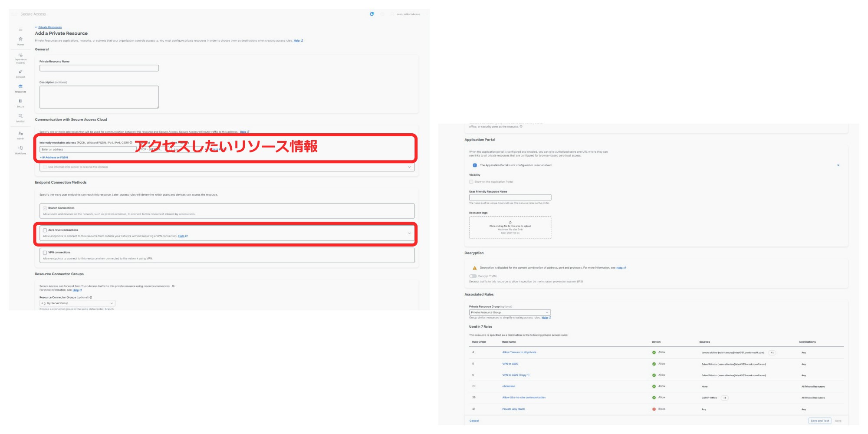The height and width of the screenshot is (434, 868).
Task: Open the Resource Connector Groups dropdown
Action: pos(77,303)
